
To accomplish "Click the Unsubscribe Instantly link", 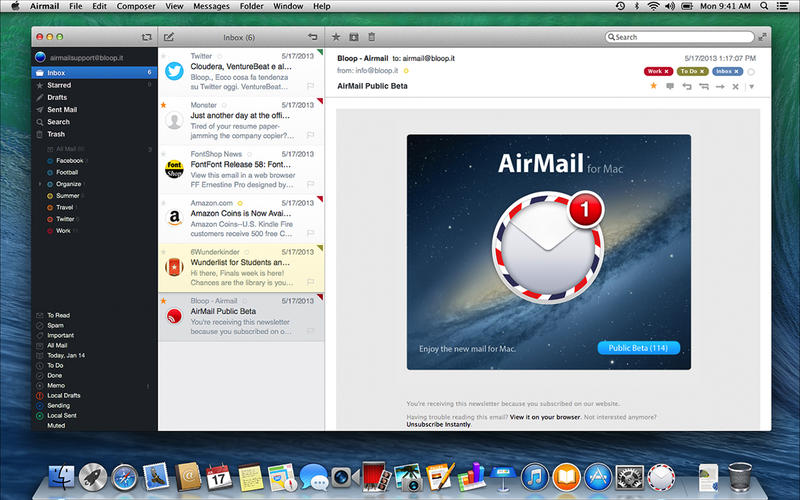I will coord(438,424).
